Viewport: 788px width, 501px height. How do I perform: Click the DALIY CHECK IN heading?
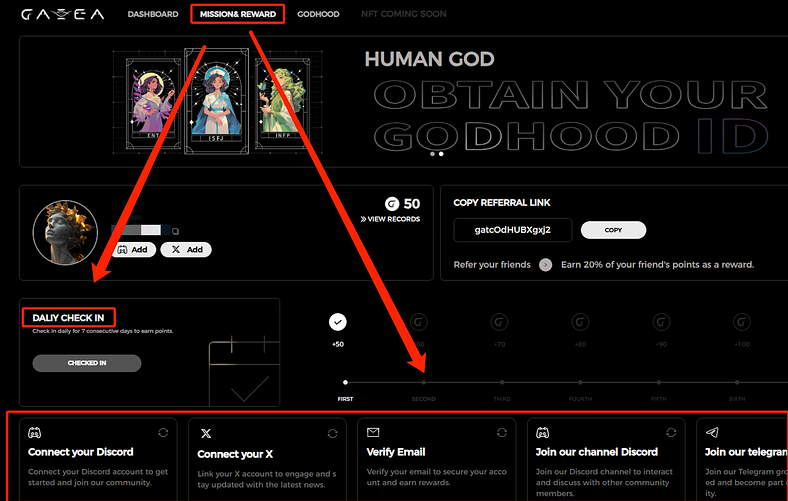(x=68, y=318)
